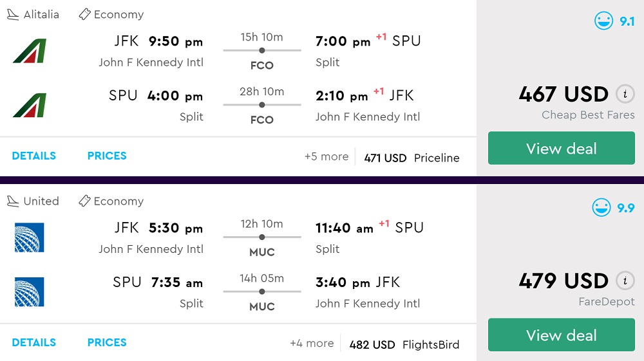This screenshot has width=644, height=361.
Task: Select the 471 USD Priceline offer
Action: point(412,158)
